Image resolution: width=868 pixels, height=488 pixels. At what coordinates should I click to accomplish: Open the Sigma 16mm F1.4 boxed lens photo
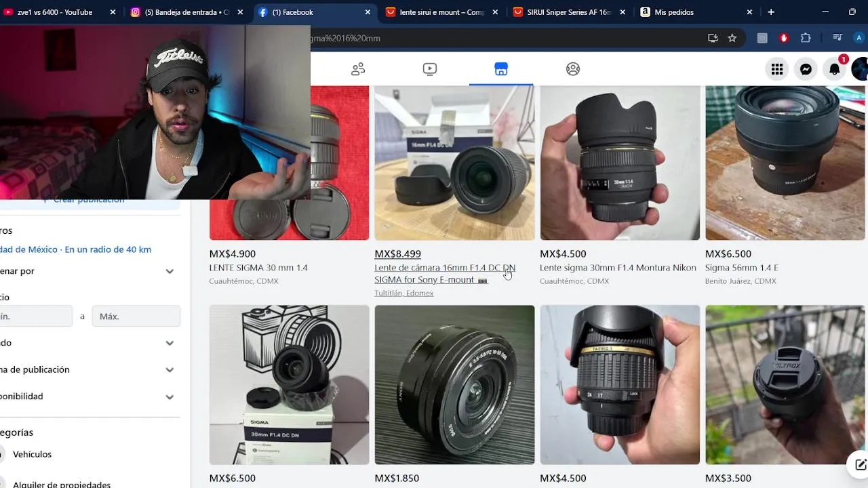pos(454,163)
